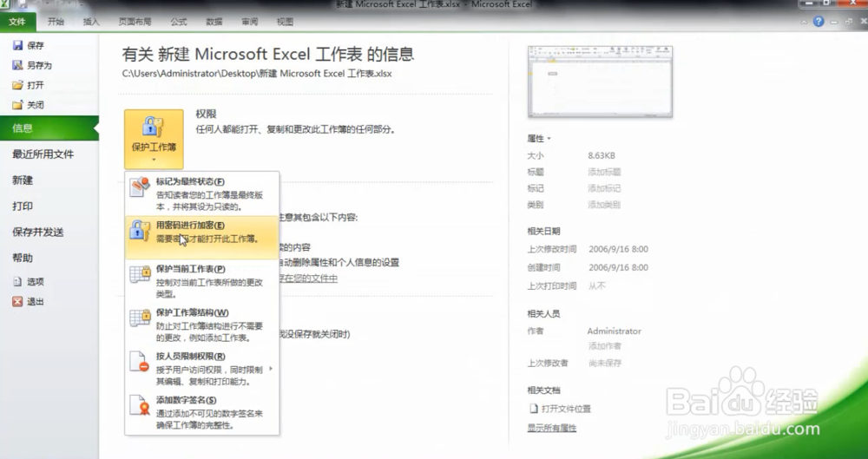Image resolution: width=868 pixels, height=459 pixels.
Task: Click the 8.63KB size value
Action: click(x=602, y=155)
